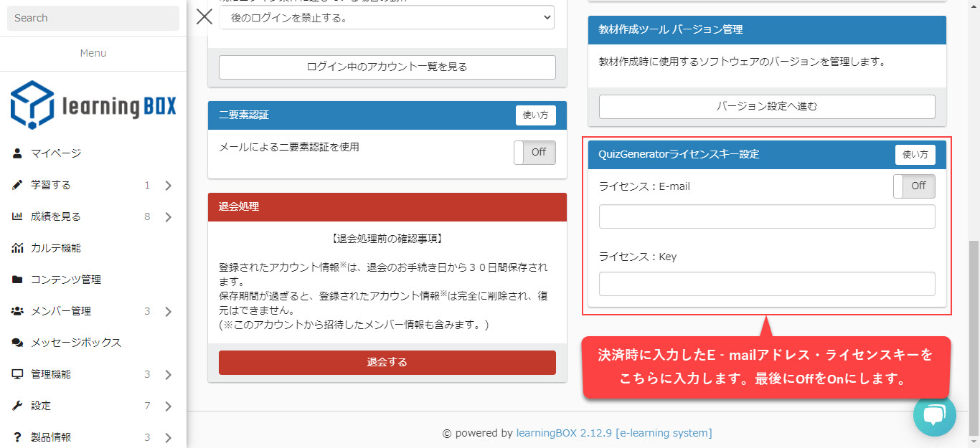The image size is (980, 448).
Task: Click the red 退会する button
Action: (387, 362)
